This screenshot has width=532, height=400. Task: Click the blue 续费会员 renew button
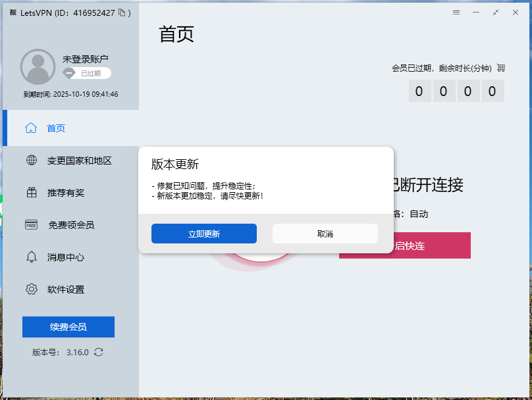click(68, 327)
